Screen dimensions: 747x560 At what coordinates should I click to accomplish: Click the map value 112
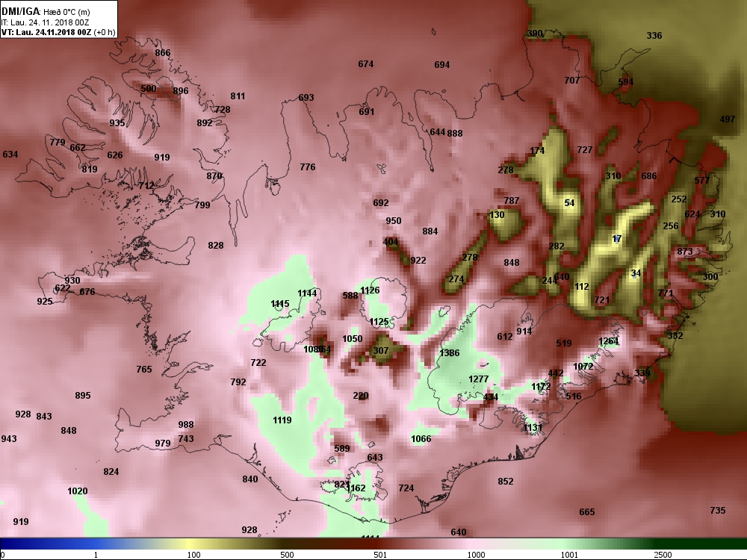(x=582, y=287)
